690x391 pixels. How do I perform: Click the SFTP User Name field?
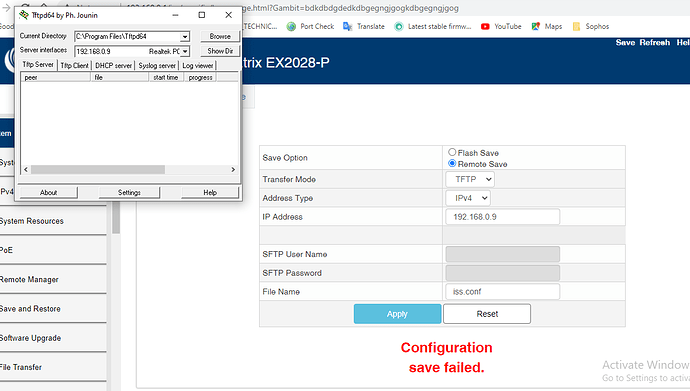(503, 254)
